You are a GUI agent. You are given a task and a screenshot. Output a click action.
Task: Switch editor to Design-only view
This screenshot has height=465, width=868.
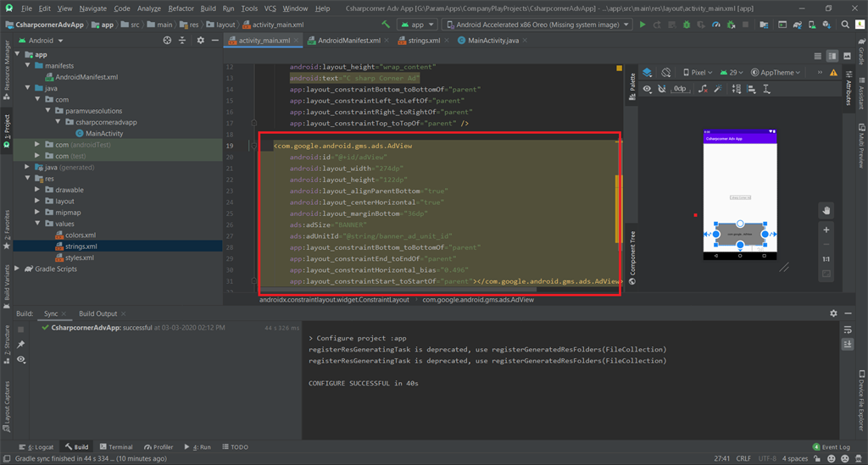pyautogui.click(x=847, y=56)
